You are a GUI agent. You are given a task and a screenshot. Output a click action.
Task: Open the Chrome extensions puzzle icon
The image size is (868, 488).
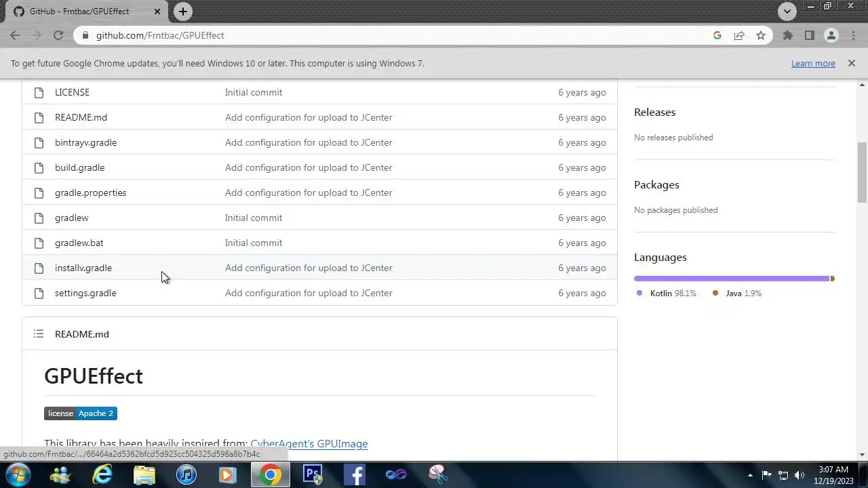pyautogui.click(x=787, y=35)
